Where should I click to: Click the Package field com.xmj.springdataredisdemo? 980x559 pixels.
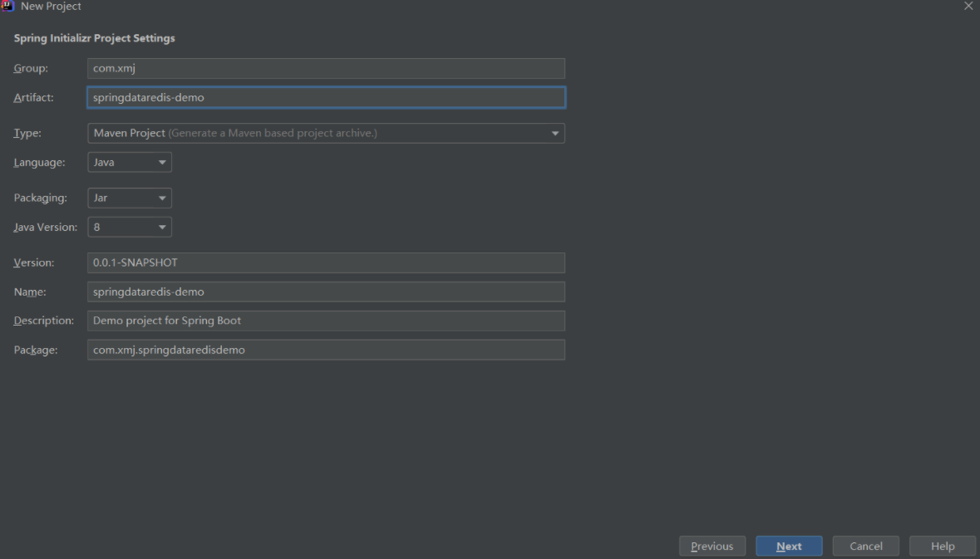pos(326,350)
